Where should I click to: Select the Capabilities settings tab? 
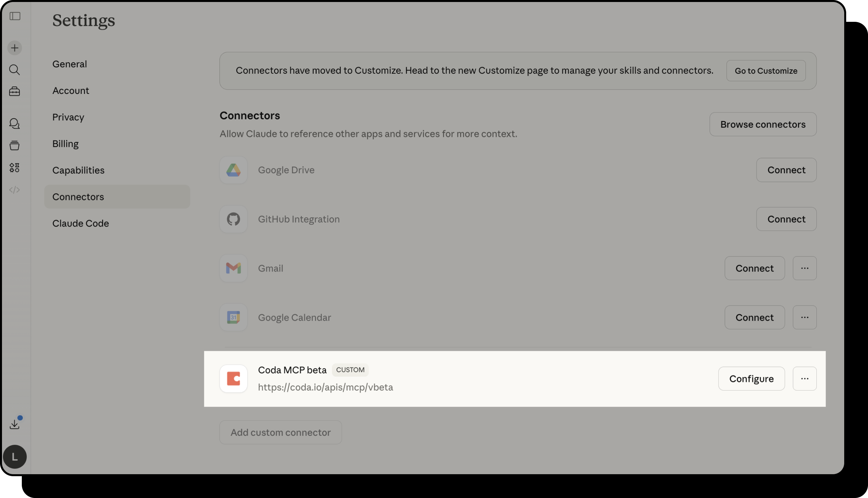[x=78, y=170]
